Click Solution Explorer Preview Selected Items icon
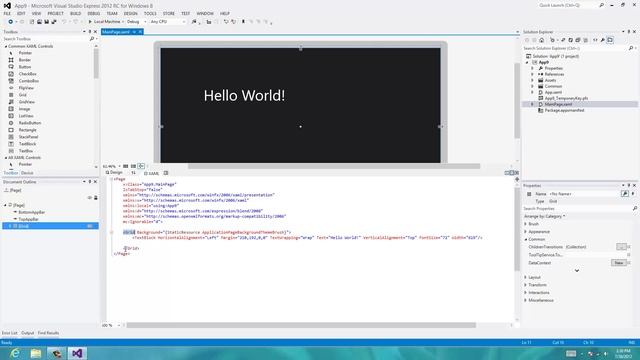 pyautogui.click(x=610, y=40)
